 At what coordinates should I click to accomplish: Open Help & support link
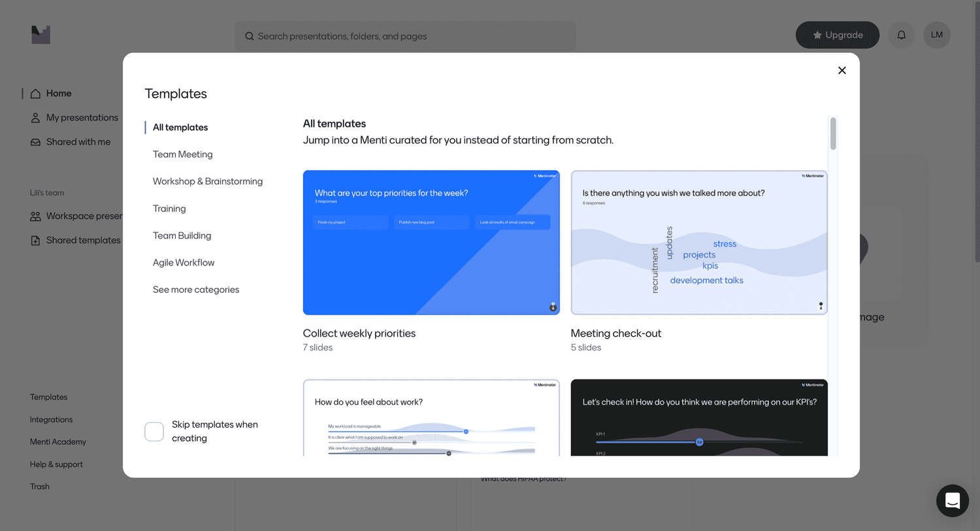(56, 464)
